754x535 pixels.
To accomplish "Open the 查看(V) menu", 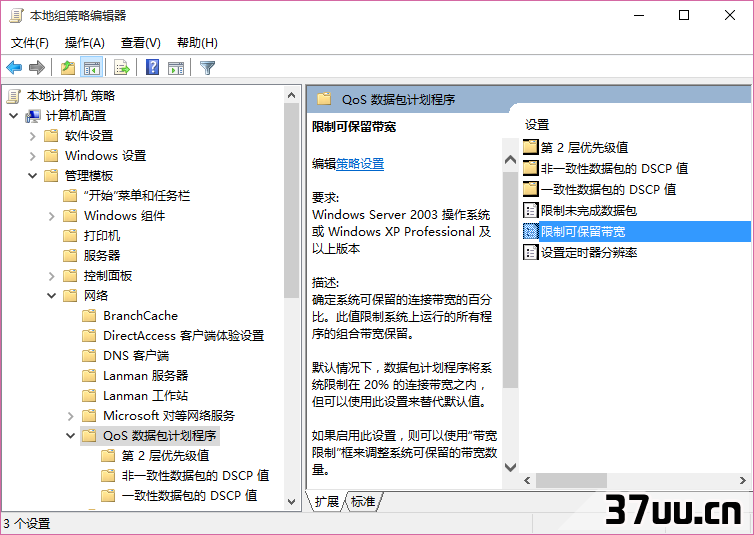I will tap(140, 43).
